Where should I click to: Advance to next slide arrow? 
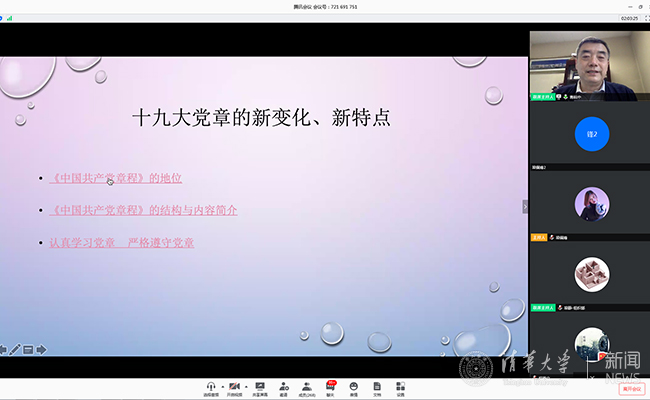pos(41,349)
